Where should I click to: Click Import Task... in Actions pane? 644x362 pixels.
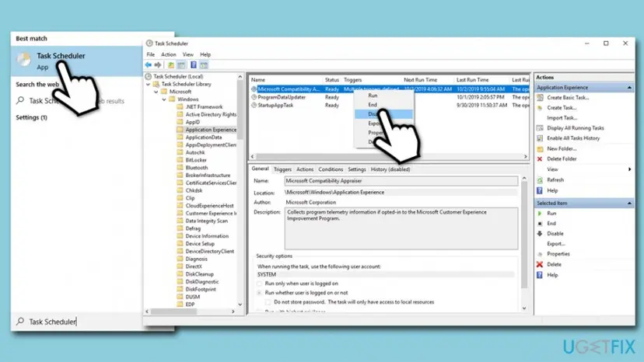click(x=562, y=118)
